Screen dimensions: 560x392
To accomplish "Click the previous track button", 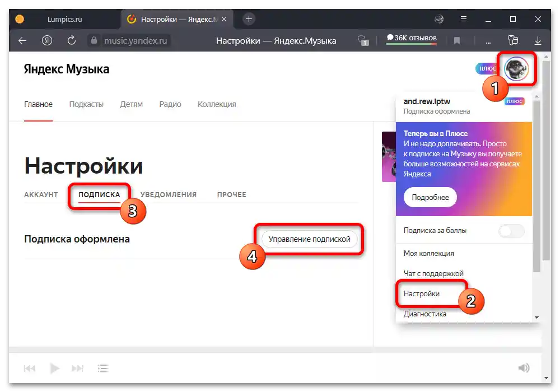I will point(30,368).
